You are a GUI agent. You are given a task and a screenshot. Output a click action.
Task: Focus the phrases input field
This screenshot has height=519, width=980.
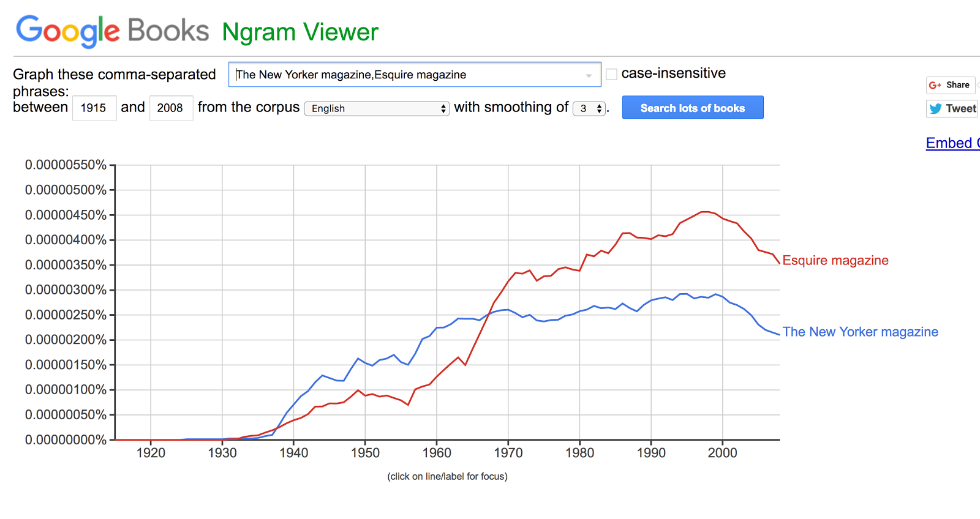pyautogui.click(x=404, y=75)
